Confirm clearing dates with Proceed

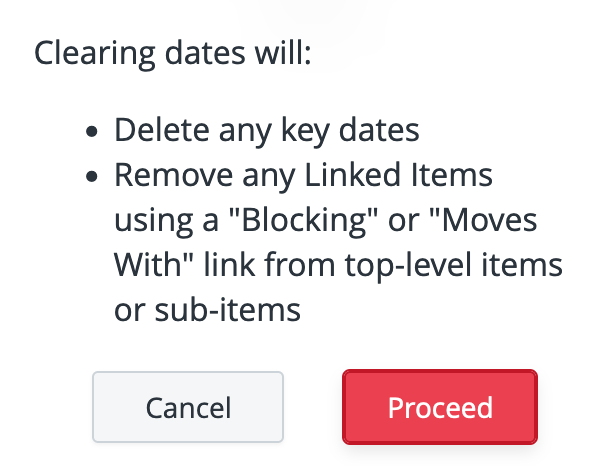click(440, 407)
